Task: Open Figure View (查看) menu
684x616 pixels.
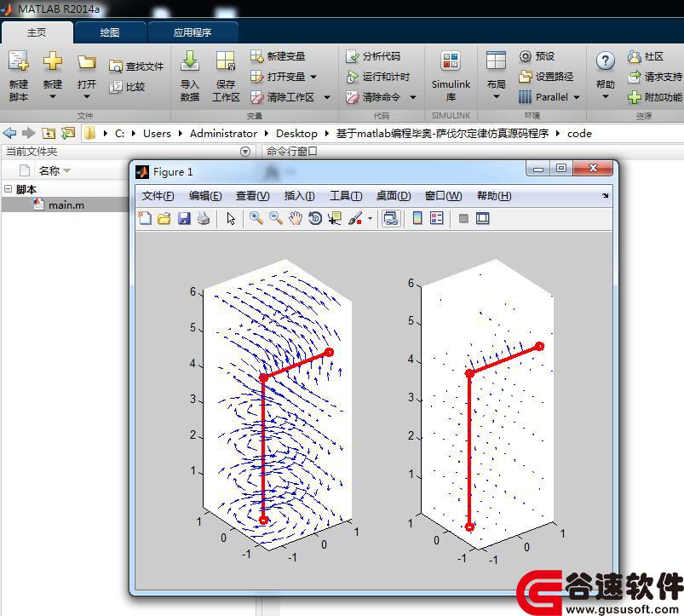Action: point(253,196)
